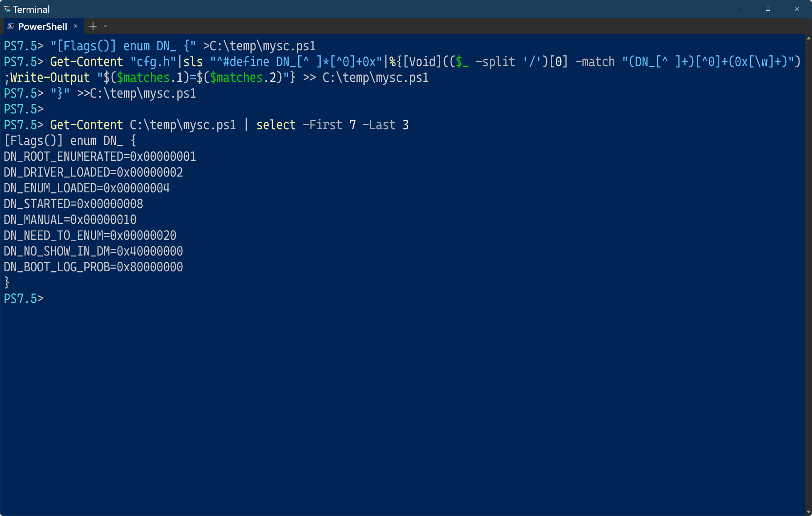Maximize the Terminal window
812x516 pixels.
pos(768,9)
